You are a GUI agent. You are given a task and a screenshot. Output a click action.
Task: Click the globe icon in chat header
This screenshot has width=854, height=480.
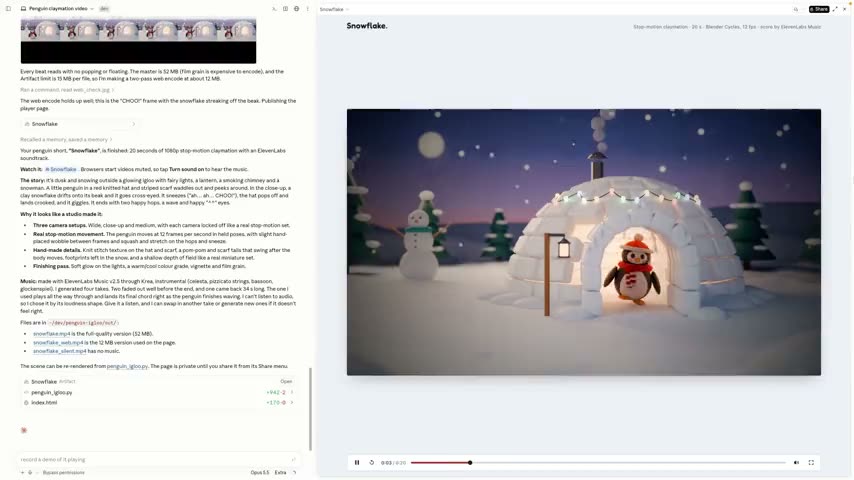pyautogui.click(x=296, y=9)
